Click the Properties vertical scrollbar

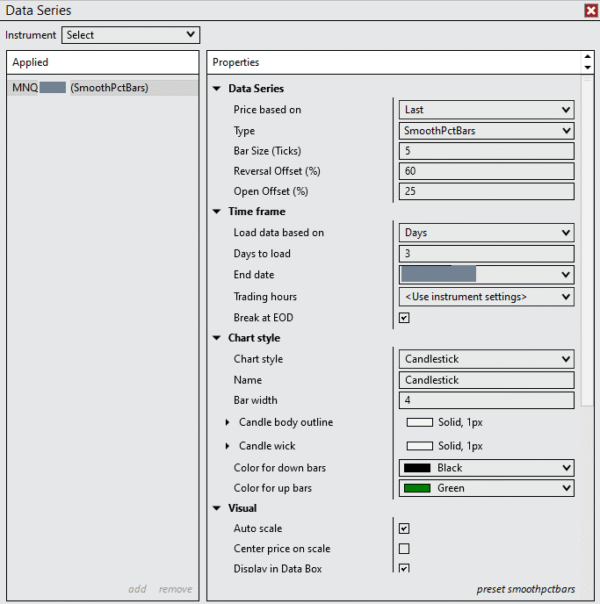click(x=587, y=241)
